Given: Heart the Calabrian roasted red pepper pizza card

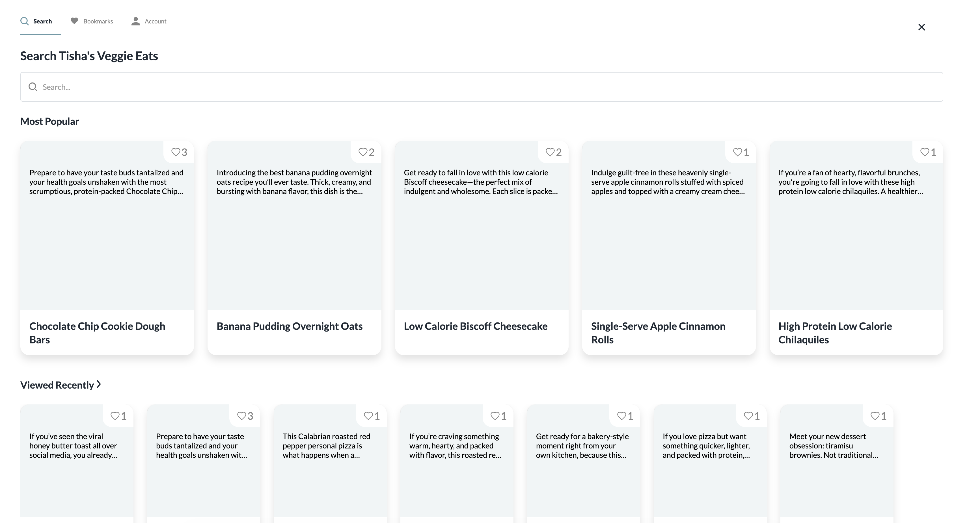Looking at the screenshot, I should (x=368, y=416).
